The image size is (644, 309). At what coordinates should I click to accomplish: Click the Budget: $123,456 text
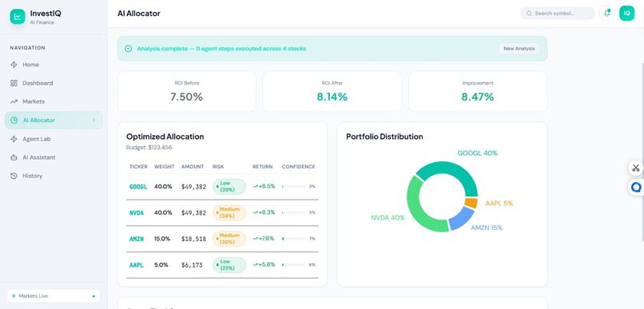click(149, 148)
